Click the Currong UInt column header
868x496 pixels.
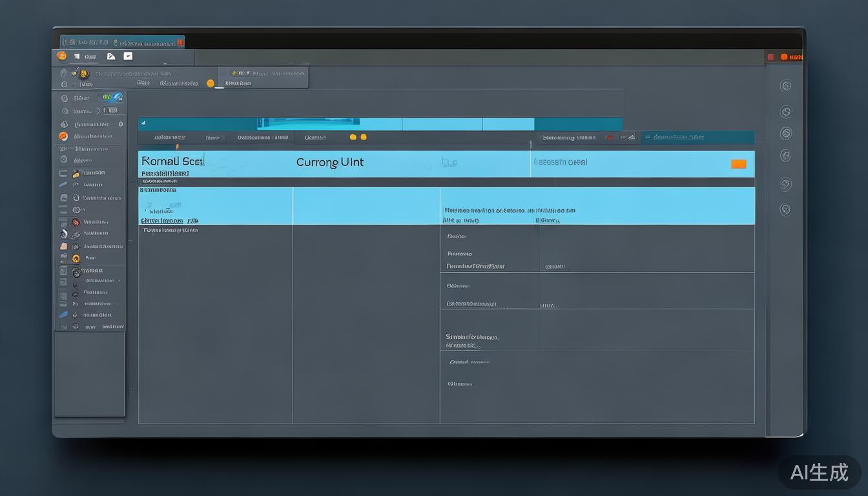329,162
